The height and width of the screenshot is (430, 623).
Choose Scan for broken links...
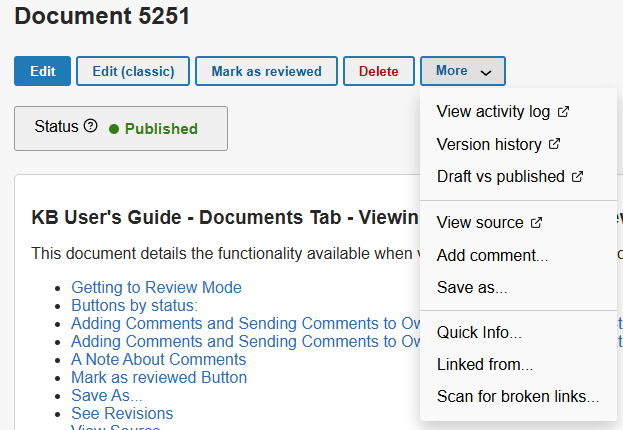pos(518,397)
